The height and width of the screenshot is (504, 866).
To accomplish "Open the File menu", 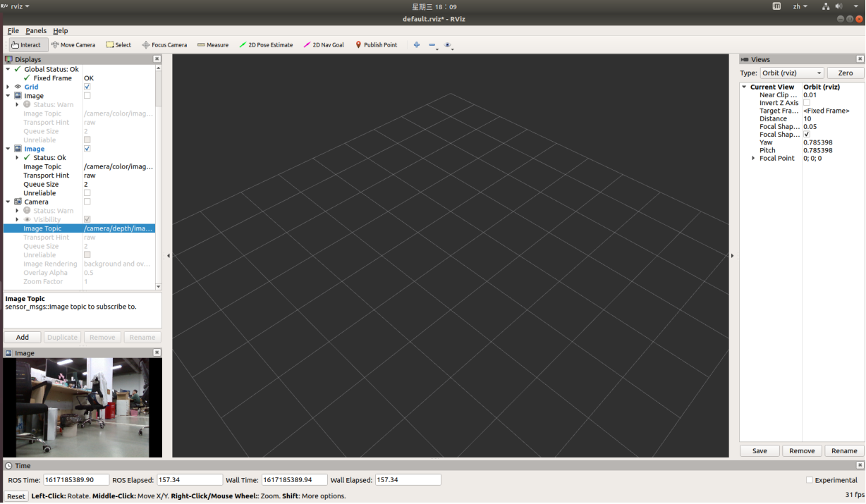I will tap(13, 31).
